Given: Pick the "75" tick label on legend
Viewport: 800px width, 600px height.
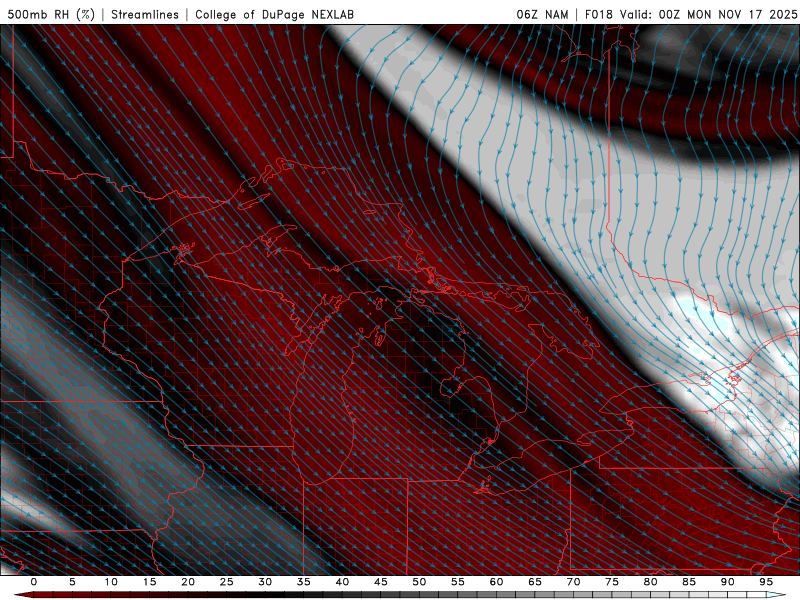Looking at the screenshot, I should [x=612, y=582].
